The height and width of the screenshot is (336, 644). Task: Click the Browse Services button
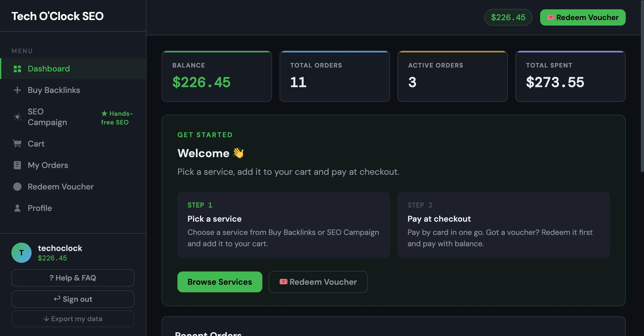[x=220, y=282]
